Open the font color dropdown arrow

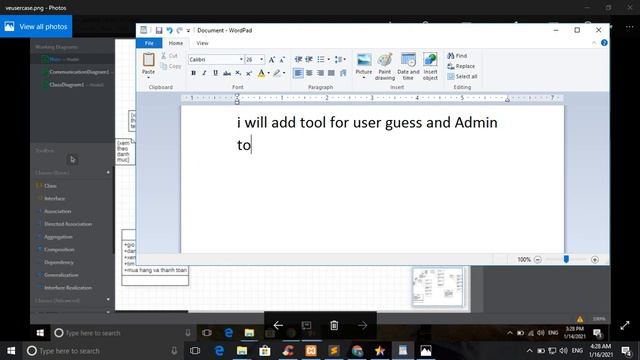[x=269, y=73]
